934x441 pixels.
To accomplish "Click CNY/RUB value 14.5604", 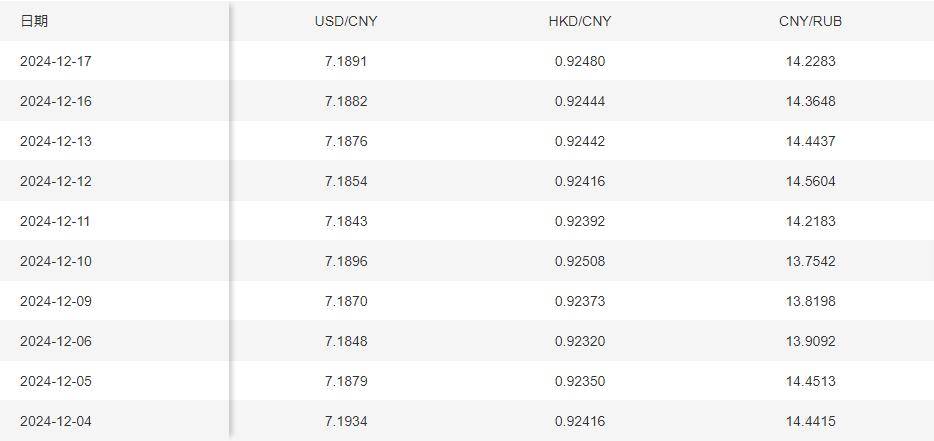I will 810,181.
